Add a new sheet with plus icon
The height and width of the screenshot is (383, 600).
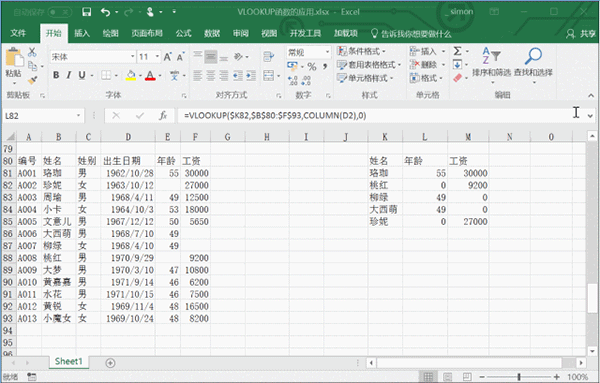pyautogui.click(x=110, y=362)
